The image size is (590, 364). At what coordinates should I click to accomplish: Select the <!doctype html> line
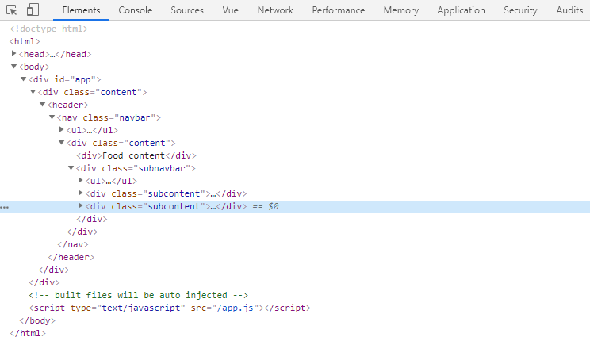tap(48, 29)
